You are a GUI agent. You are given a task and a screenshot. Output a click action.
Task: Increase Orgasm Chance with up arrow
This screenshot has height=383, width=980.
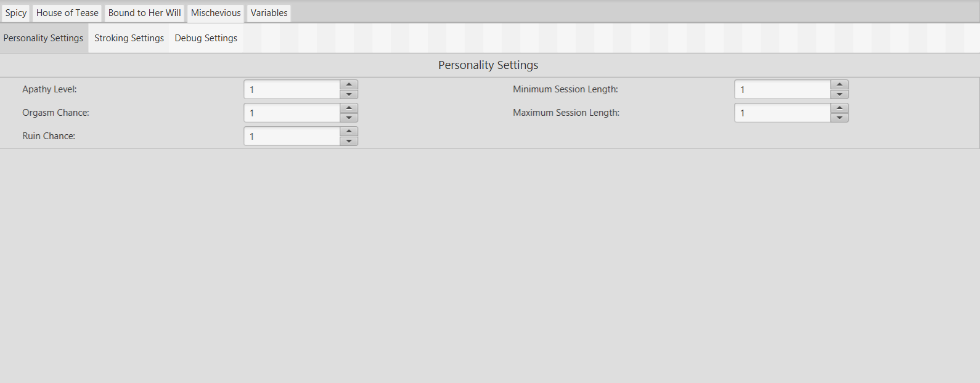(349, 108)
